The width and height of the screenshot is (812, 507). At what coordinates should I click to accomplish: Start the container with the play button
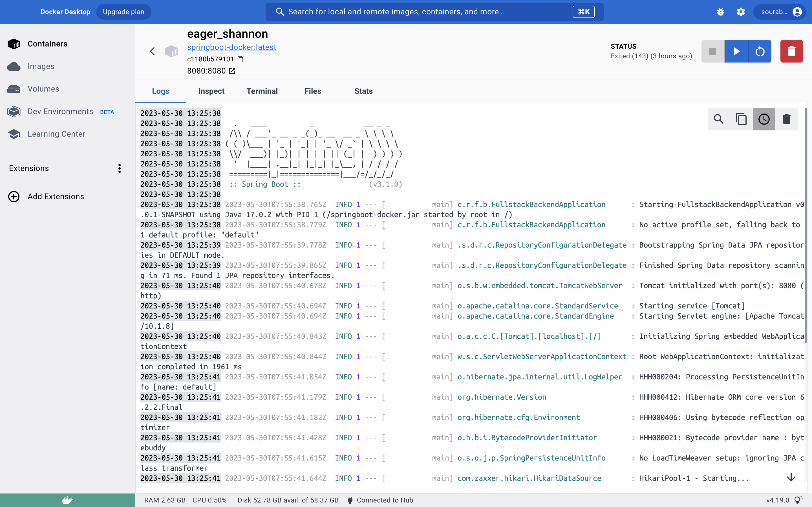coord(736,51)
